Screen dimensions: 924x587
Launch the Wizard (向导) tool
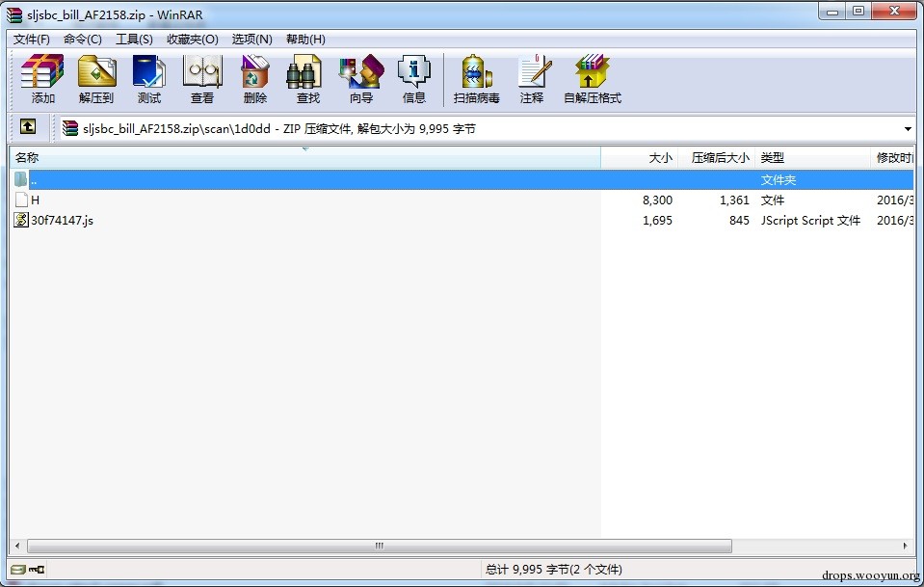(x=361, y=80)
